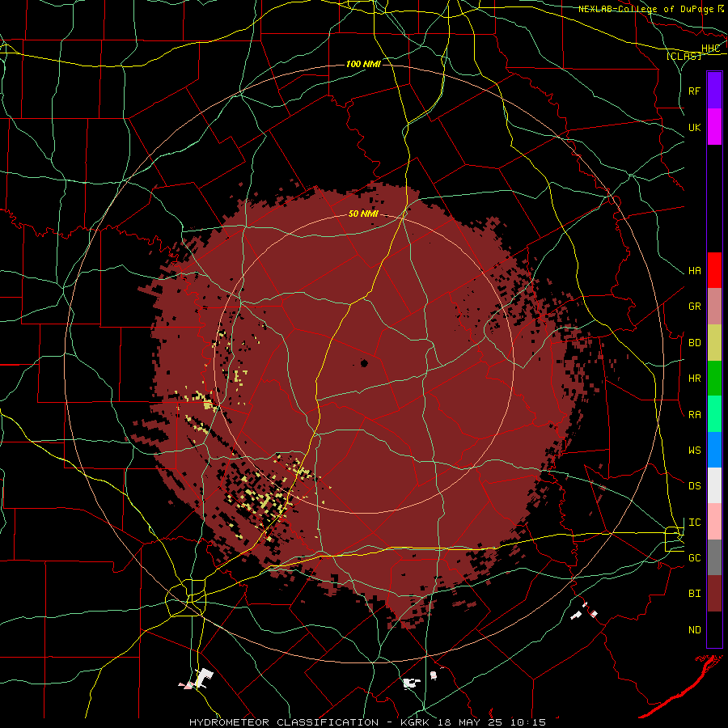This screenshot has height=728, width=728.
Task: Click the "NEXLAB-College of DuPage" header text
Action: (645, 9)
